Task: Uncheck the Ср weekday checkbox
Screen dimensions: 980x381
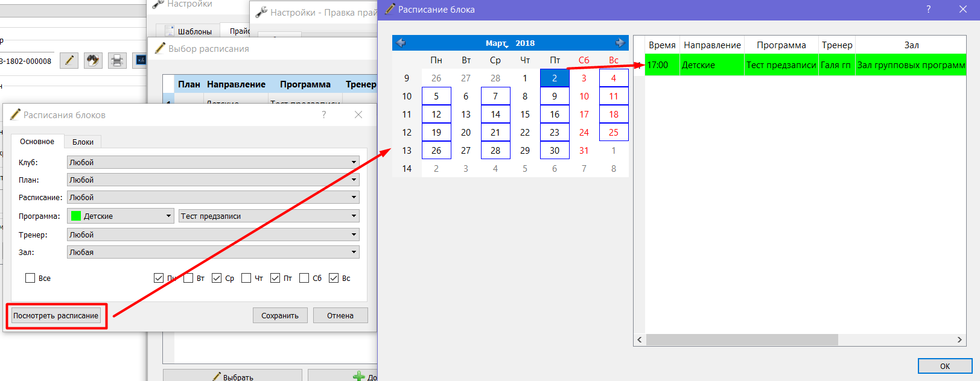Action: click(217, 278)
